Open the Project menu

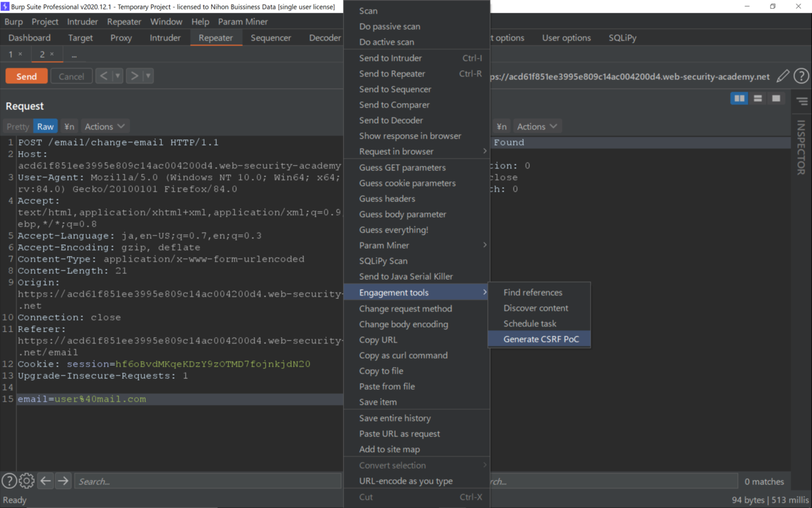(x=45, y=22)
